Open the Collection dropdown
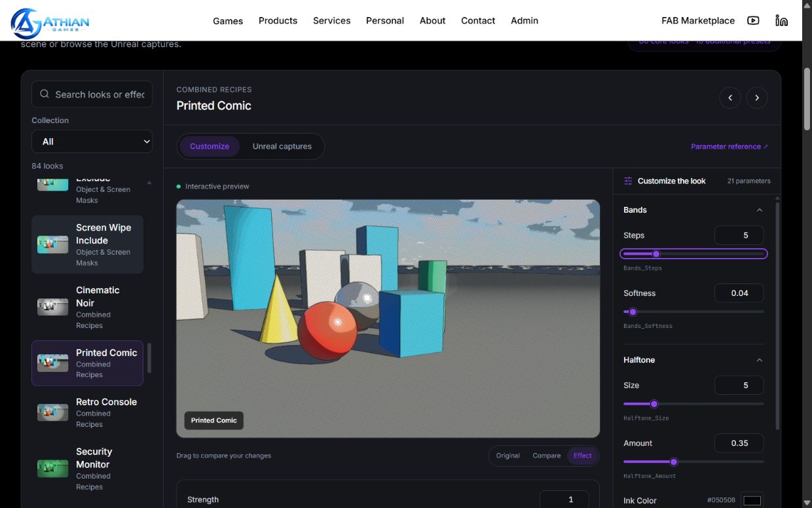The height and width of the screenshot is (508, 812). (x=92, y=141)
